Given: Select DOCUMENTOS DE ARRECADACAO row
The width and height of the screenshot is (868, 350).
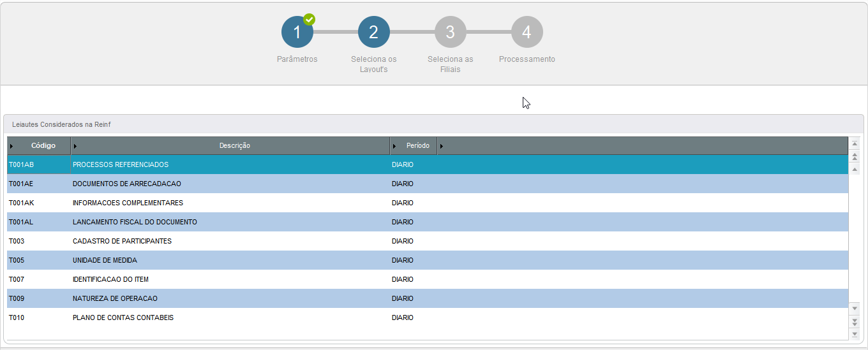Looking at the screenshot, I should [x=428, y=184].
